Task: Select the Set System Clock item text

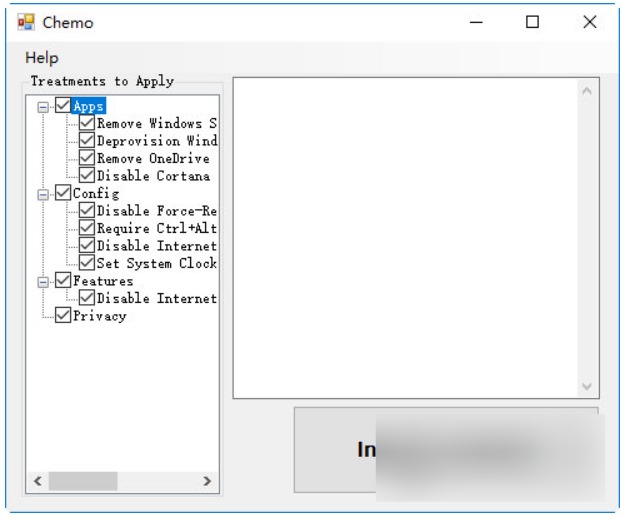Action: [157, 263]
